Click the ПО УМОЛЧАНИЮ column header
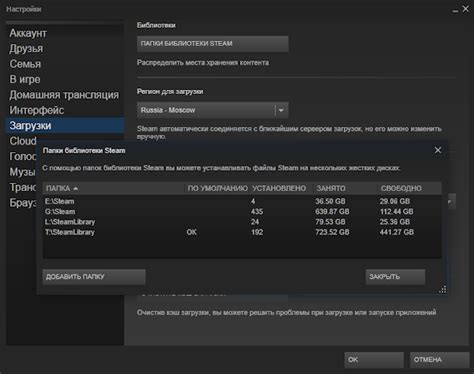 pyautogui.click(x=217, y=188)
